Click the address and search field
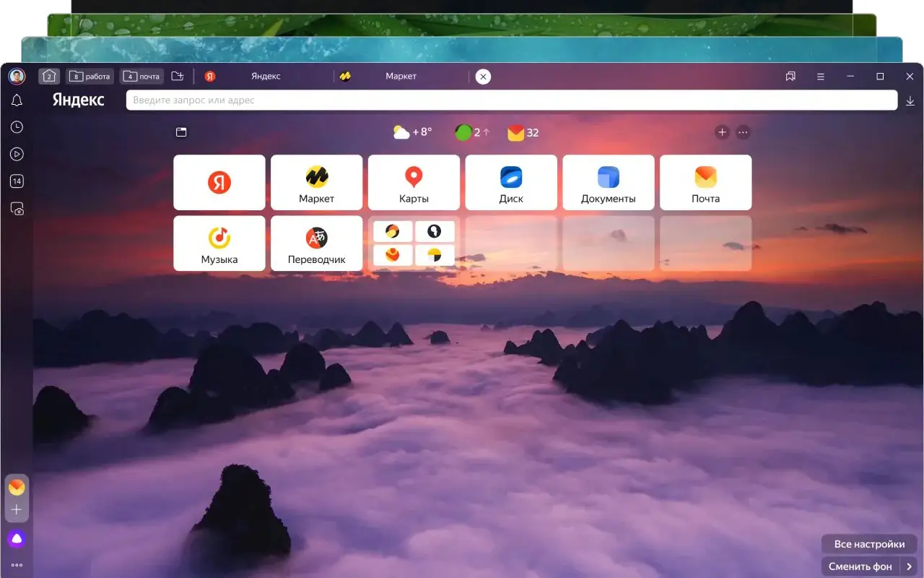Screen dimensions: 924x578 click(x=511, y=100)
